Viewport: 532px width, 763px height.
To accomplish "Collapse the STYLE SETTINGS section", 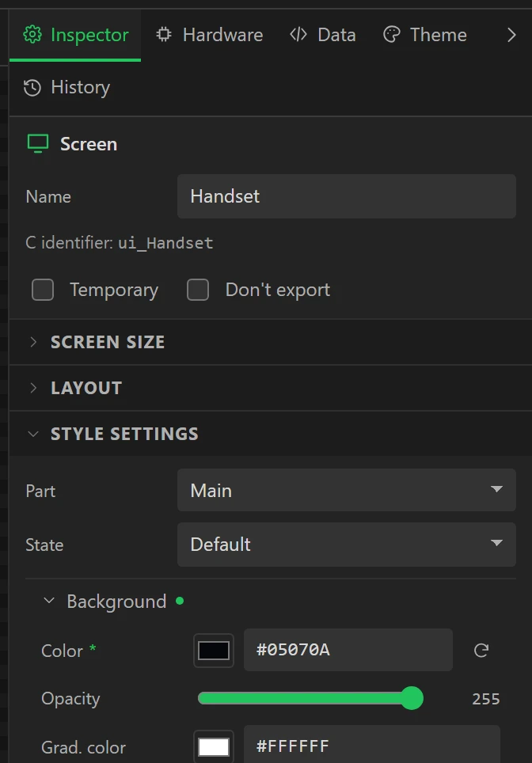I will coord(270,434).
